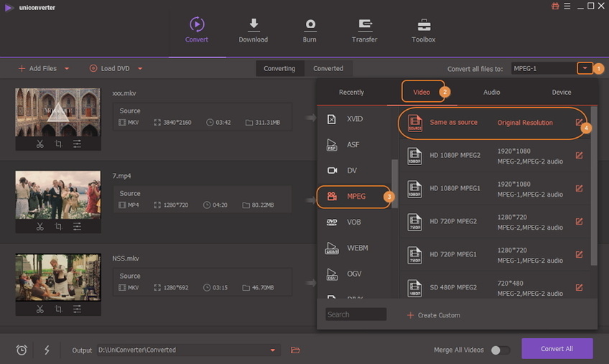Trim xxx.mkv with scissors icon
The image size is (609, 364).
[x=39, y=144]
